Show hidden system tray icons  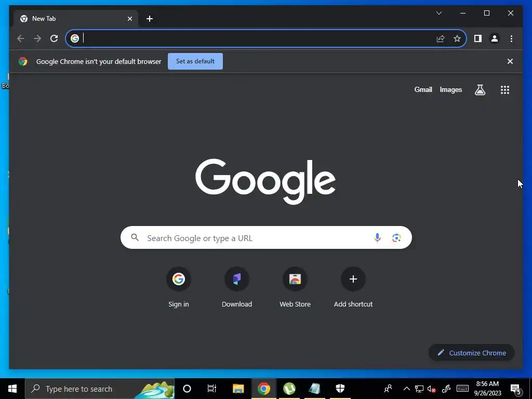click(x=406, y=389)
